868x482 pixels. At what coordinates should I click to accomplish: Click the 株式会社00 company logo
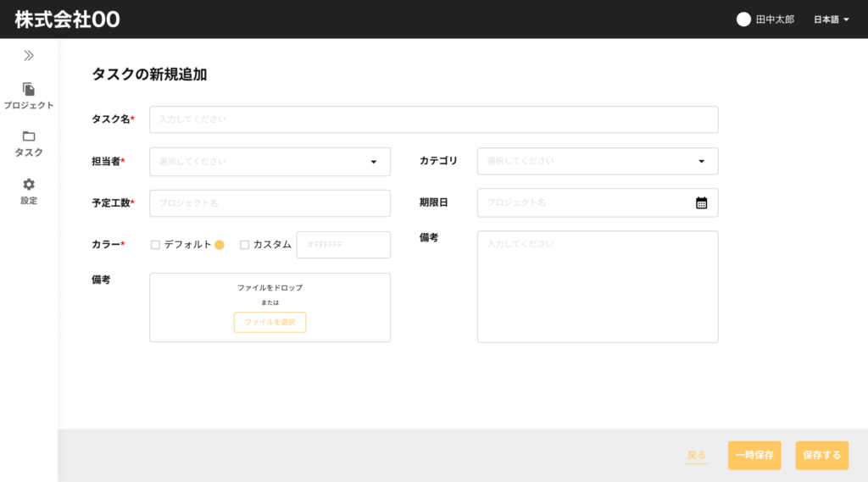67,19
